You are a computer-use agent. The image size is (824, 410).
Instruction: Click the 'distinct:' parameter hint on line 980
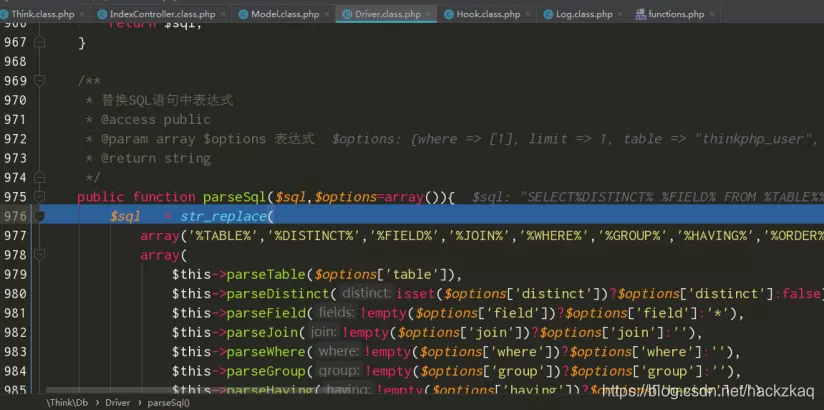(x=367, y=293)
